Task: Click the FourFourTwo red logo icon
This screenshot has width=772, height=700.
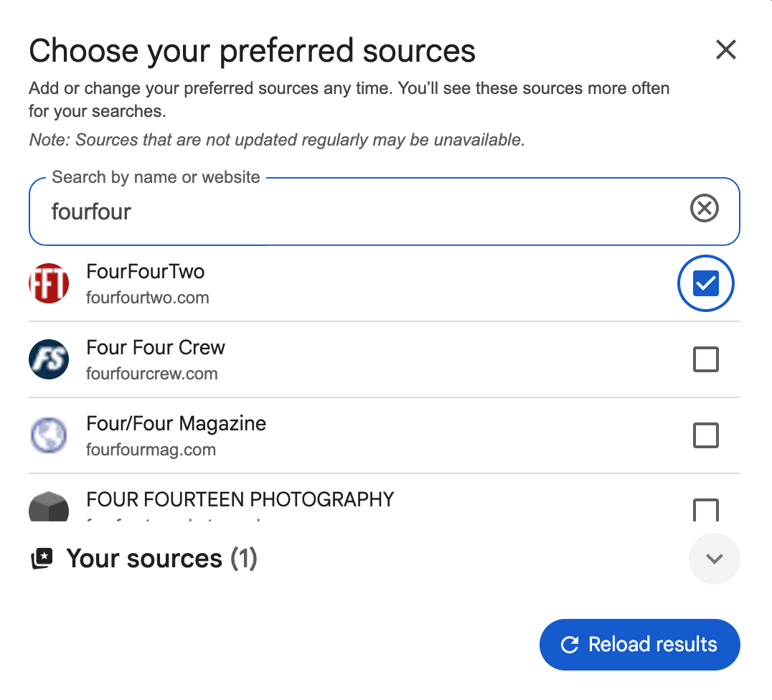Action: pyautogui.click(x=49, y=283)
